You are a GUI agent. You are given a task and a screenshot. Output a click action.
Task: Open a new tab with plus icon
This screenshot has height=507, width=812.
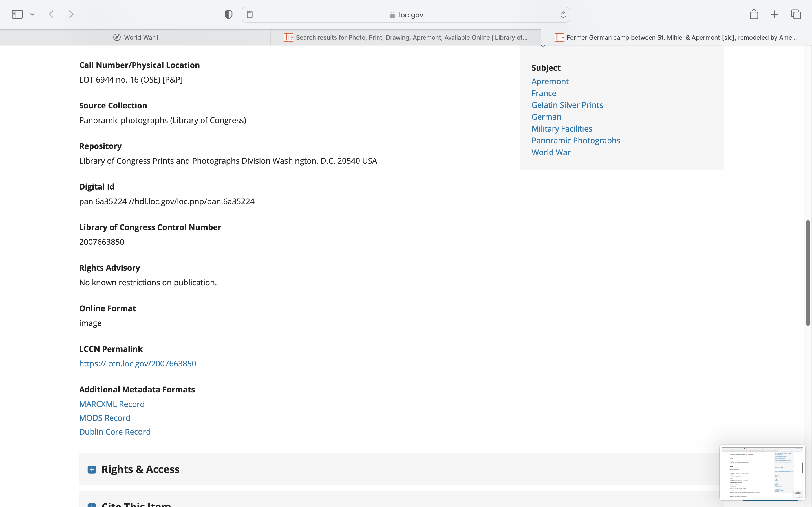[775, 14]
